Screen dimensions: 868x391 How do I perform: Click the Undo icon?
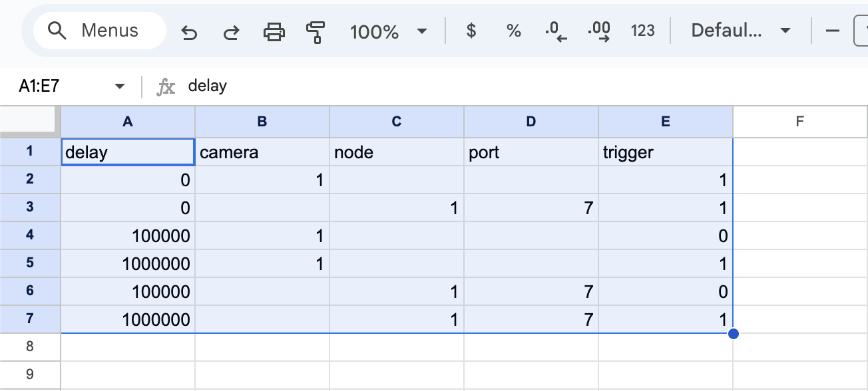point(189,31)
